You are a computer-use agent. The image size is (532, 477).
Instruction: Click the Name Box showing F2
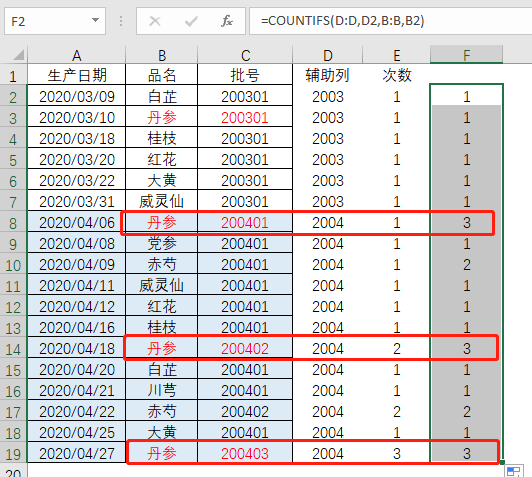tap(55, 21)
